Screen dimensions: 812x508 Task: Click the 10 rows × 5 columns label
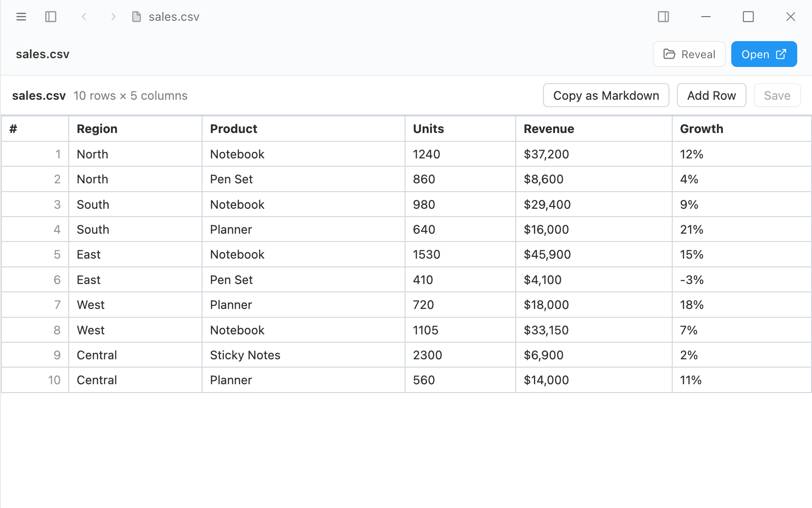click(131, 96)
